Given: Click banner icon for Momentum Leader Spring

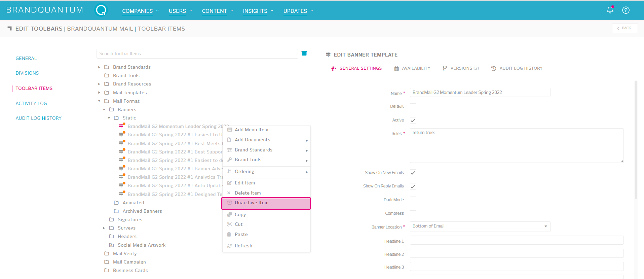Looking at the screenshot, I should pyautogui.click(x=122, y=126).
